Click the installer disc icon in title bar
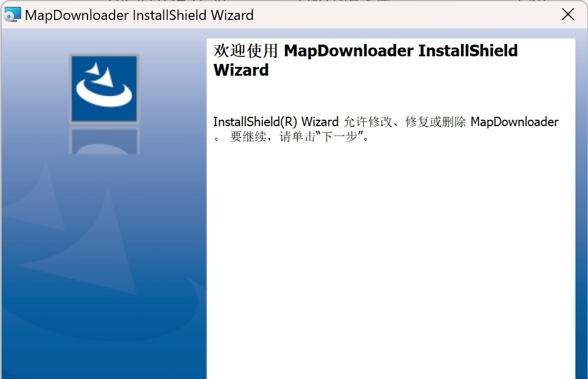Image resolution: width=588 pixels, height=379 pixels. point(12,15)
